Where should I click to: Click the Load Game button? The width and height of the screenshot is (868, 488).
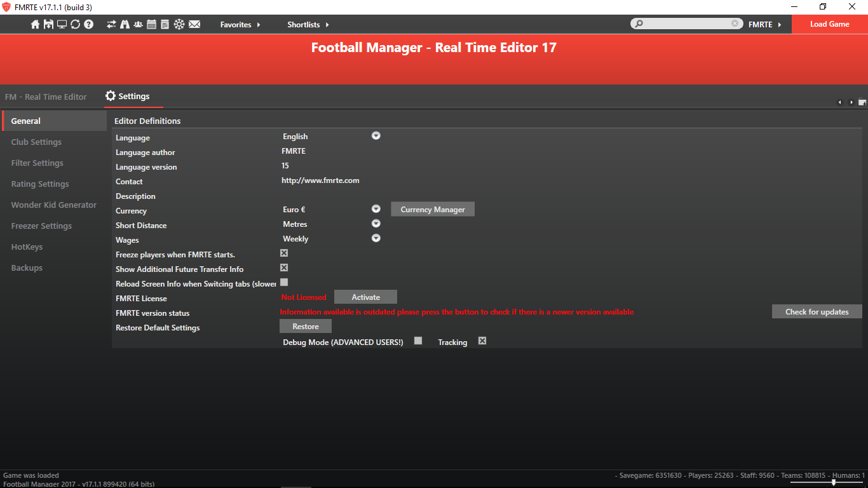tap(829, 24)
